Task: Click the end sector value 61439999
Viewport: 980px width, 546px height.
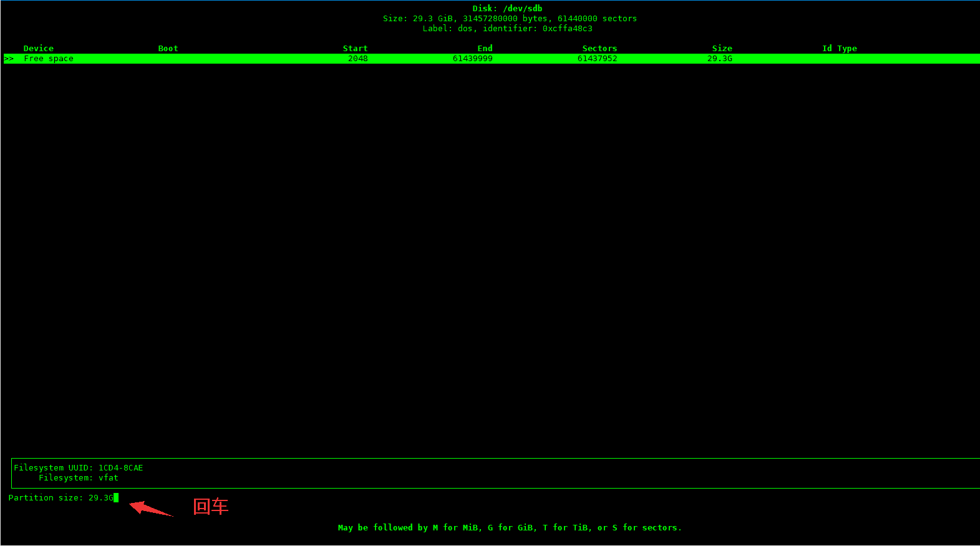Action: [x=473, y=59]
